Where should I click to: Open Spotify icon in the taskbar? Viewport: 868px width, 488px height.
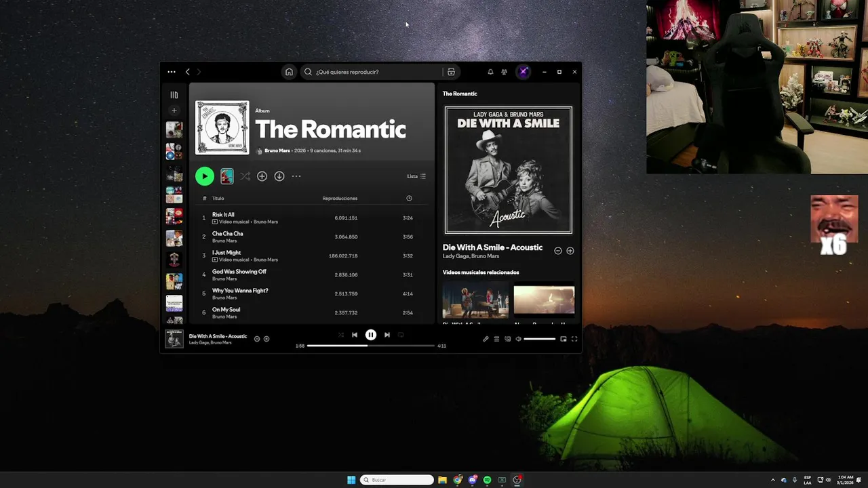[487, 480]
